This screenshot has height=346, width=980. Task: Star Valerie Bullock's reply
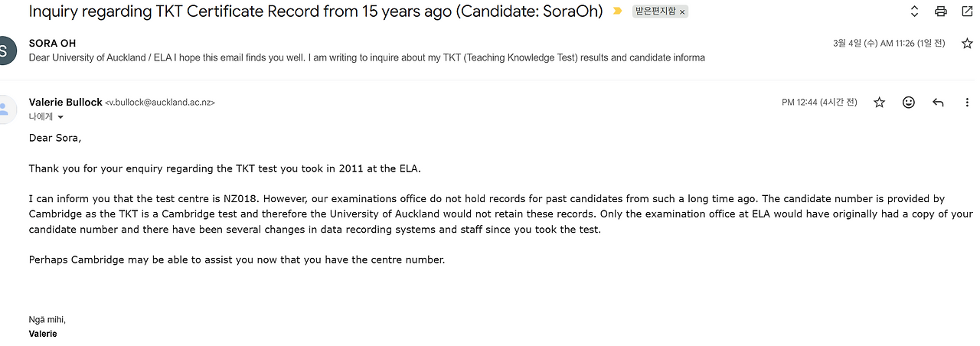click(x=879, y=102)
